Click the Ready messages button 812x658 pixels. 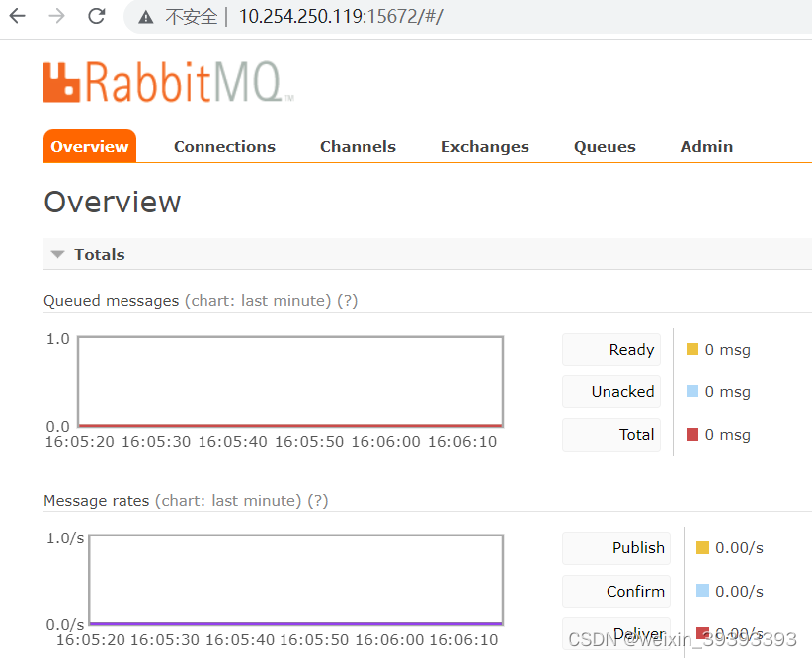click(610, 349)
